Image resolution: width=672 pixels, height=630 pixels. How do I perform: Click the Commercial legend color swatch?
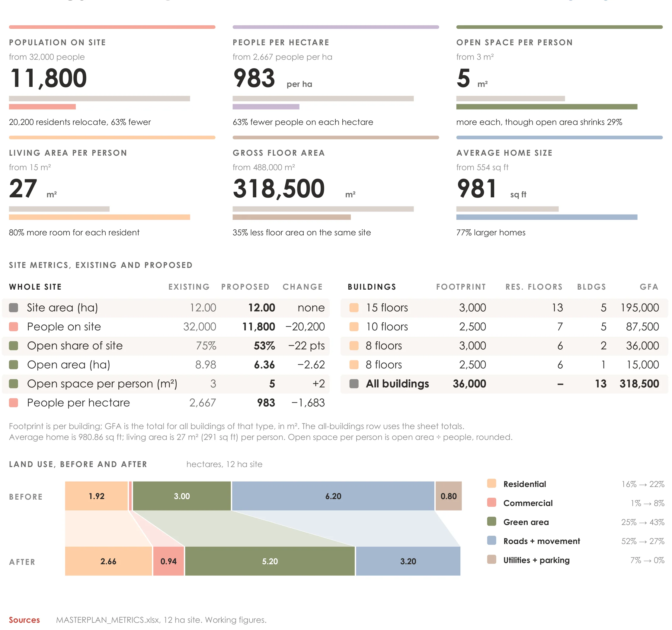coord(491,502)
